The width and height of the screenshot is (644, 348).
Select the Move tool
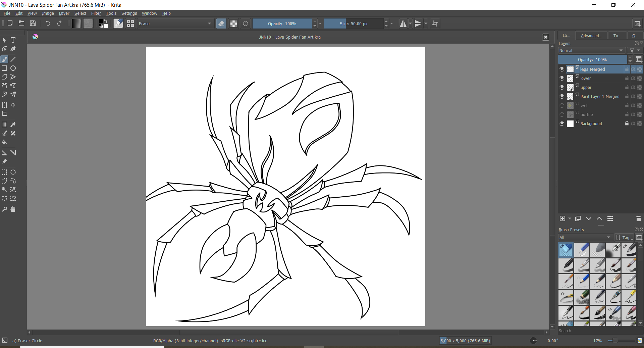pos(13,105)
